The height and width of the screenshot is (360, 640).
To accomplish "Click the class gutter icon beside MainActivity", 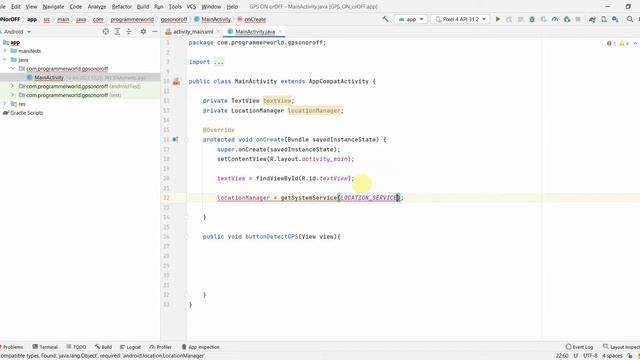I will (x=176, y=82).
